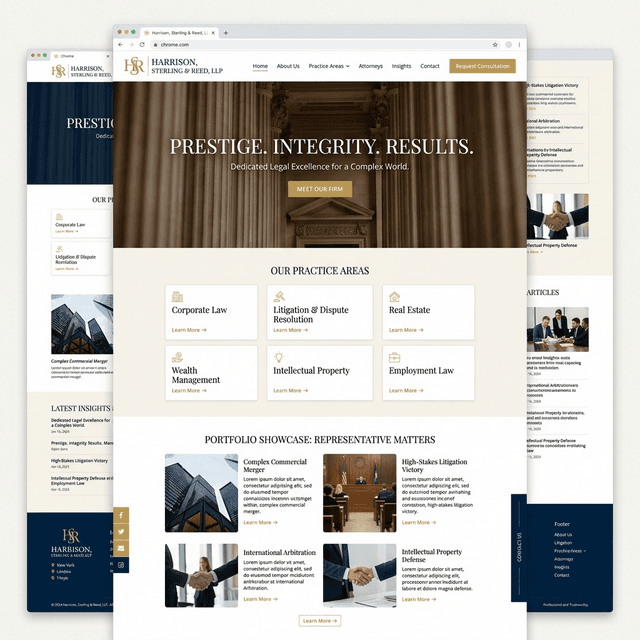
Task: Go to the Attorneys page in navbar
Action: (x=370, y=66)
